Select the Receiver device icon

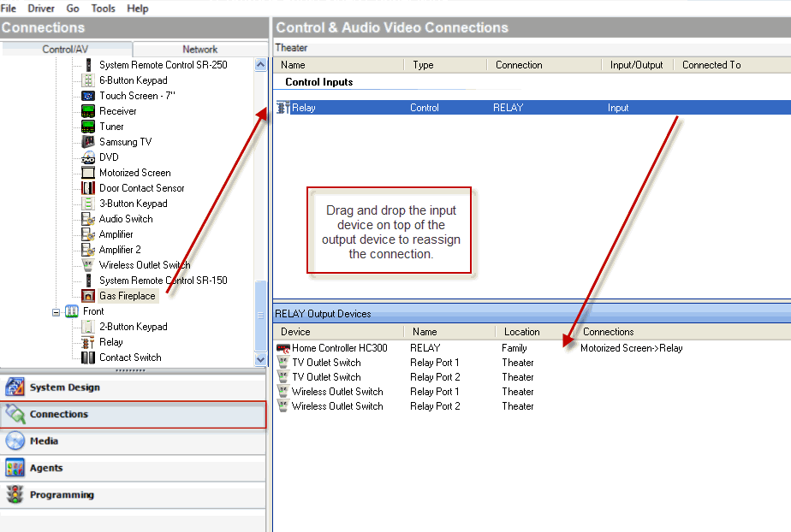click(x=88, y=111)
